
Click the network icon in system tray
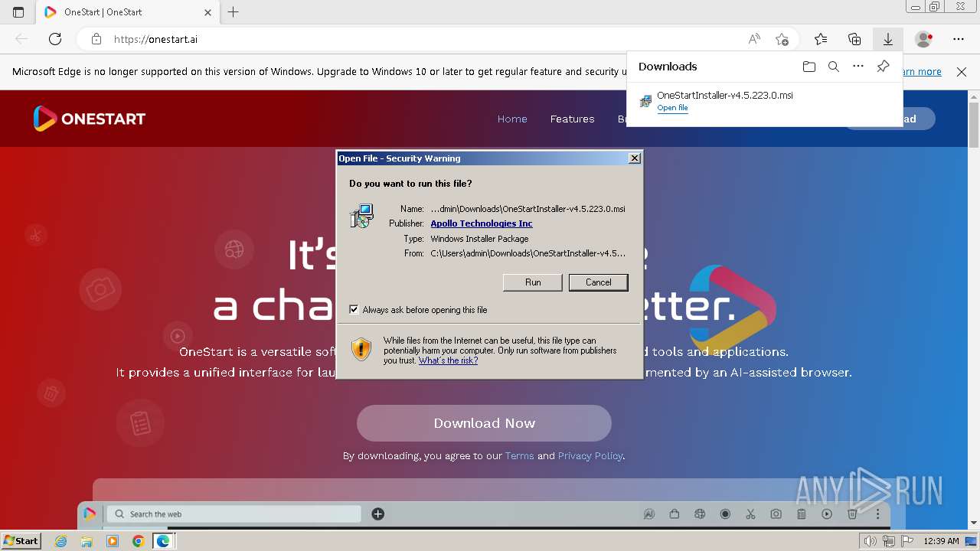coord(888,541)
